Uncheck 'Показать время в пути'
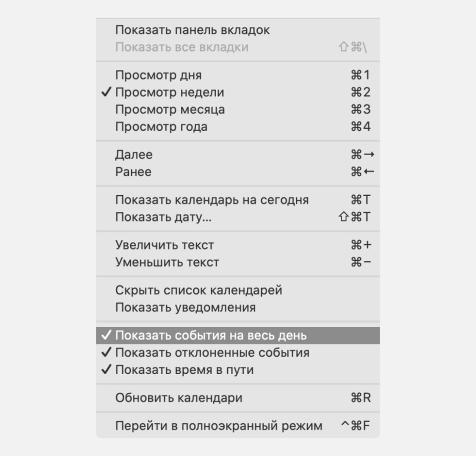The width and height of the screenshot is (476, 456). [x=184, y=370]
